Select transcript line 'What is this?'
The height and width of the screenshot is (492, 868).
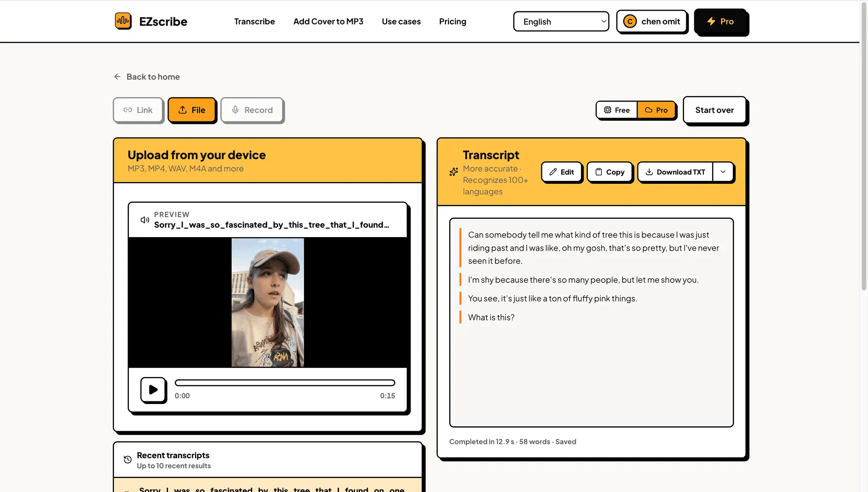pos(491,318)
